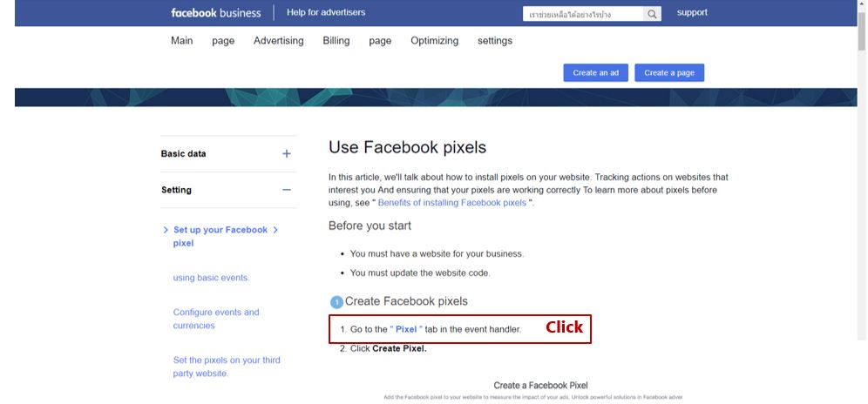Open Benefits of installing Facebook pixels link

click(452, 203)
